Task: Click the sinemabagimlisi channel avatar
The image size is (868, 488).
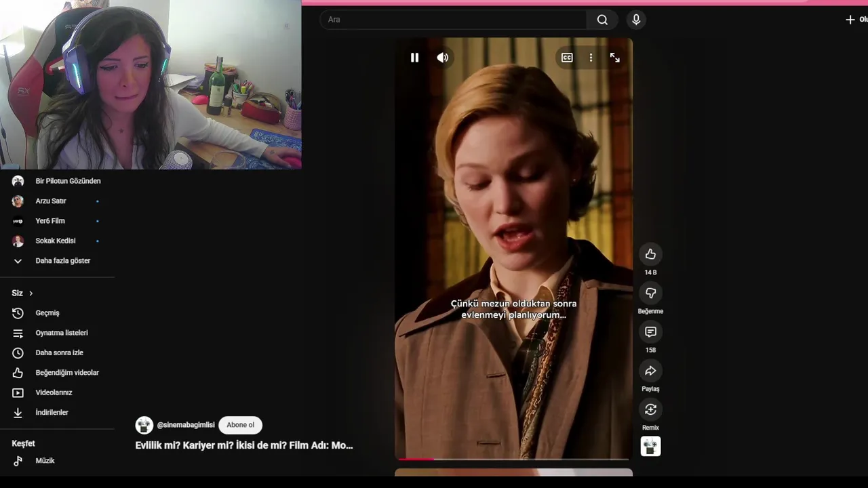Action: (x=144, y=425)
